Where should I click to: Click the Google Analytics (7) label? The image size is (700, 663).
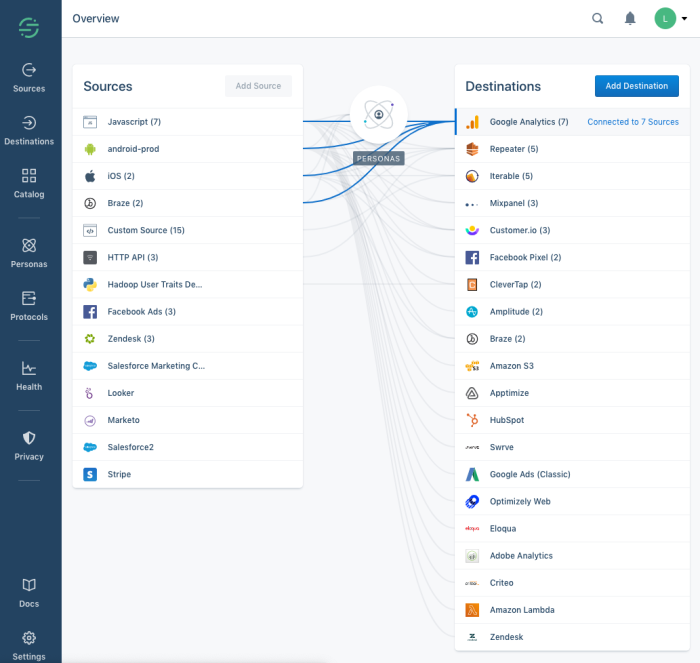pyautogui.click(x=529, y=122)
